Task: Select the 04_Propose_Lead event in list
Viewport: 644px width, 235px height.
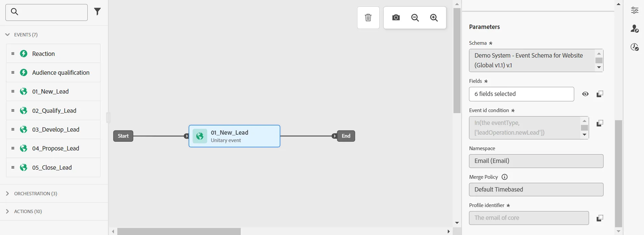Action: 53,148
